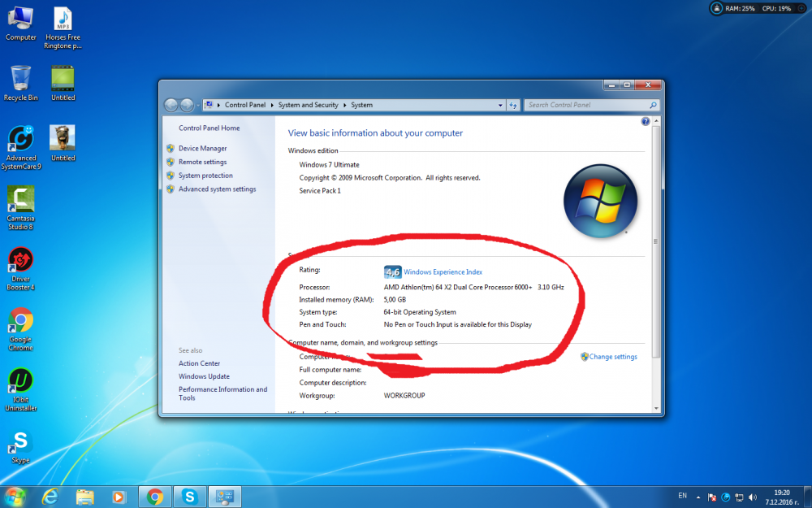
Task: Open the network tray icon
Action: click(x=739, y=497)
